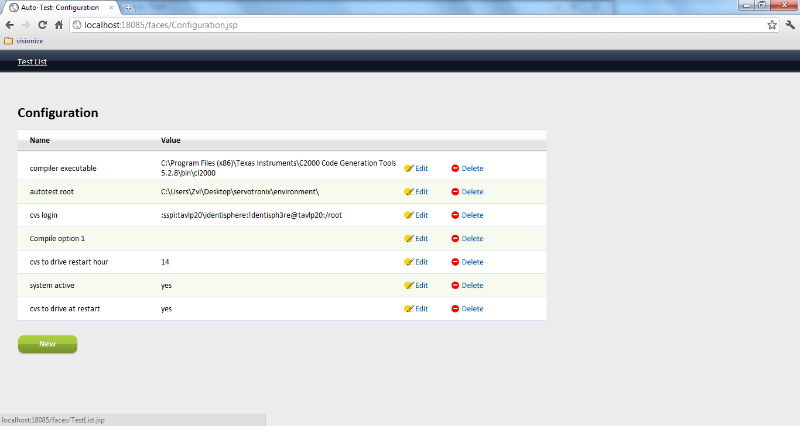Click the red delete icon for cvs to drive restart hour

click(455, 262)
